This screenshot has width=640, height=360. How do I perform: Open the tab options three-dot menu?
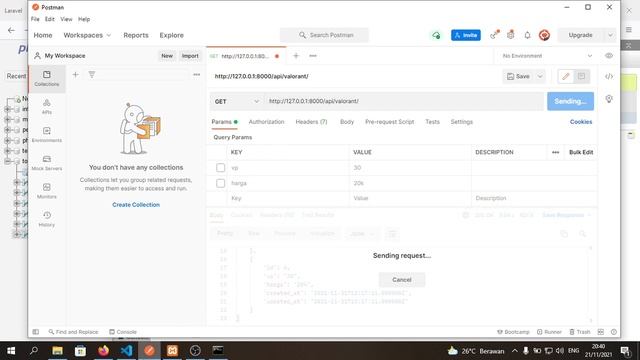313,56
